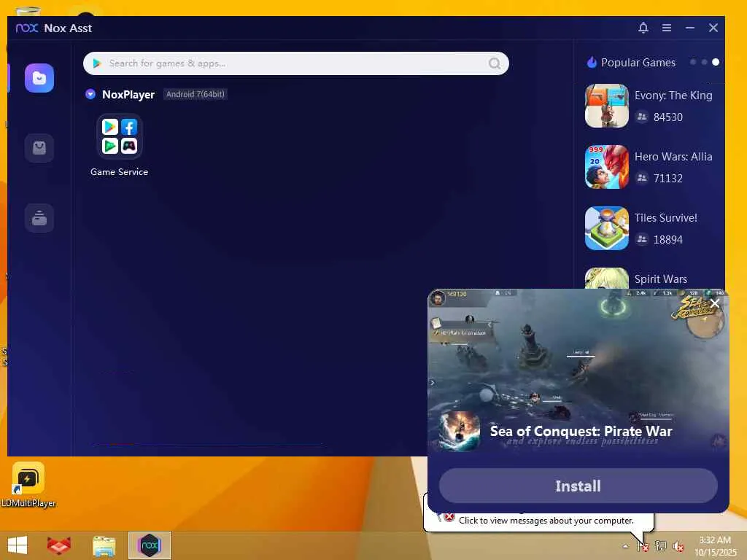The width and height of the screenshot is (747, 560).
Task: Open the network tray icon
Action: click(660, 546)
